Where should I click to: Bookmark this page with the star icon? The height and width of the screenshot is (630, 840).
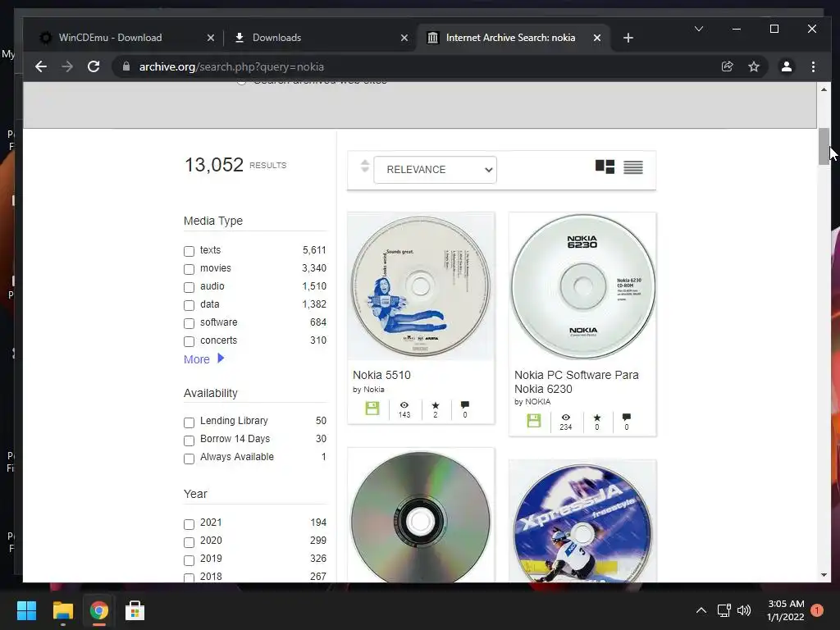click(754, 66)
